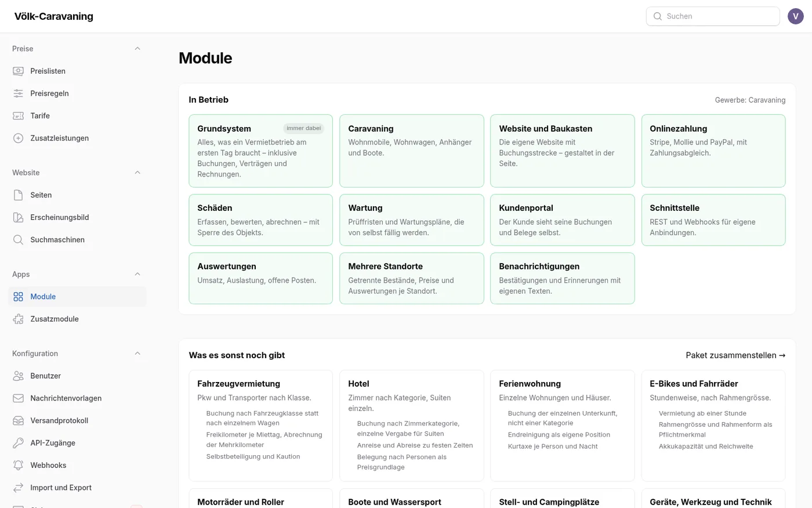The height and width of the screenshot is (508, 812).
Task: Open the user avatar V menu
Action: pos(796,16)
